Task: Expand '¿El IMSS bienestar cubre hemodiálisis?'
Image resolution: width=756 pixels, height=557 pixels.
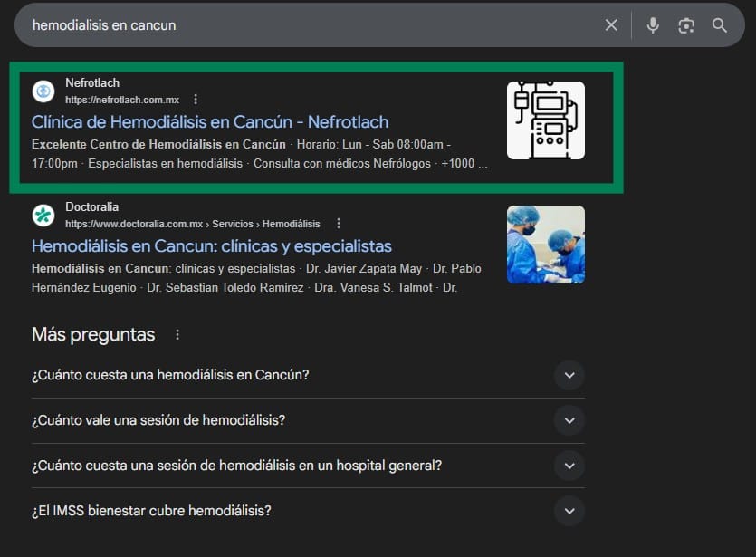Action: [569, 511]
